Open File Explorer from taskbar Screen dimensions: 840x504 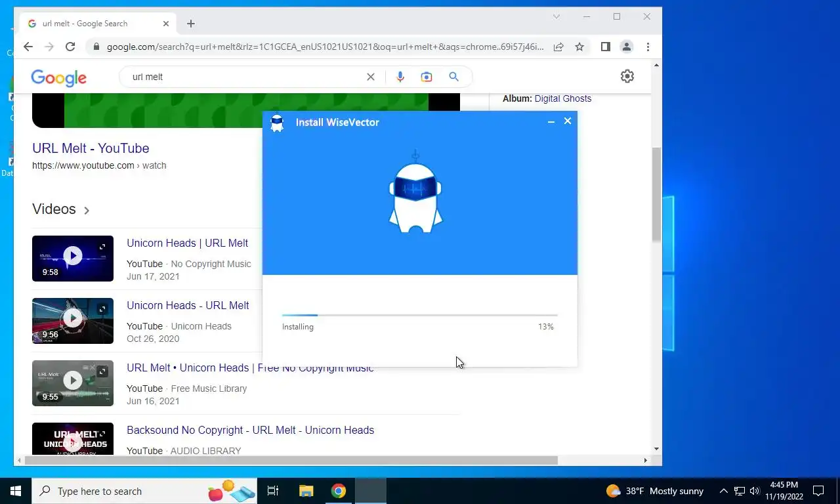point(306,491)
